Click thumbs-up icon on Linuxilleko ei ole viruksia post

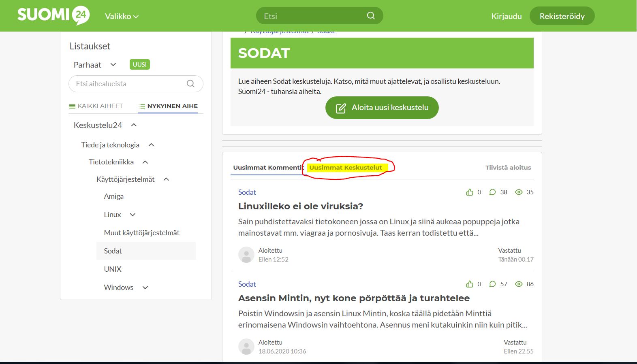coord(470,192)
